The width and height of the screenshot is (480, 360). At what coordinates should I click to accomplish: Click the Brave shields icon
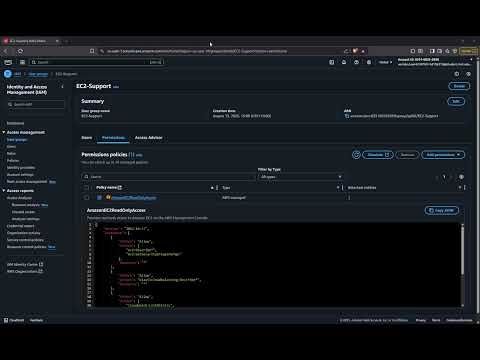[x=355, y=51]
